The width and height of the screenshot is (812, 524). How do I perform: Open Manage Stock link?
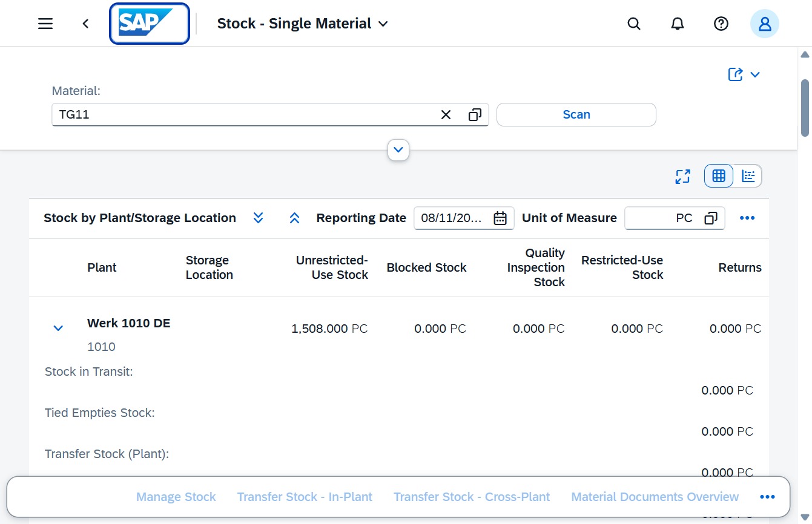coord(176,497)
